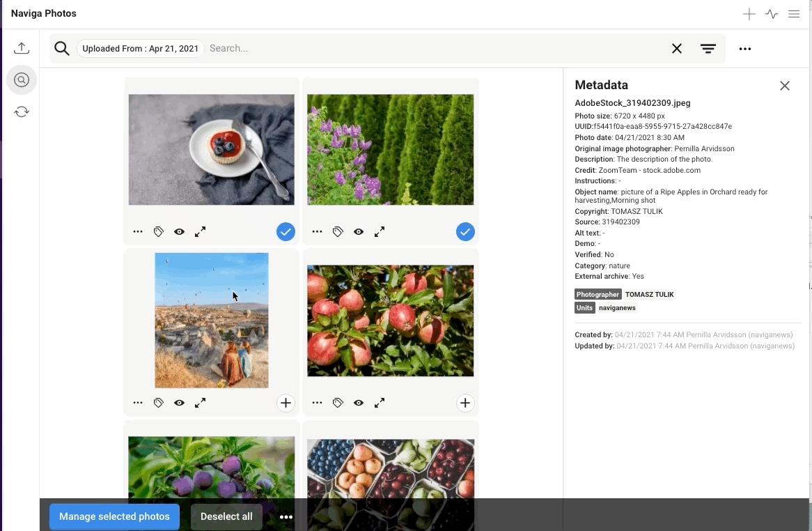Image resolution: width=812 pixels, height=531 pixels.
Task: Deselect the cheesecake photo checkmark
Action: [x=286, y=232]
